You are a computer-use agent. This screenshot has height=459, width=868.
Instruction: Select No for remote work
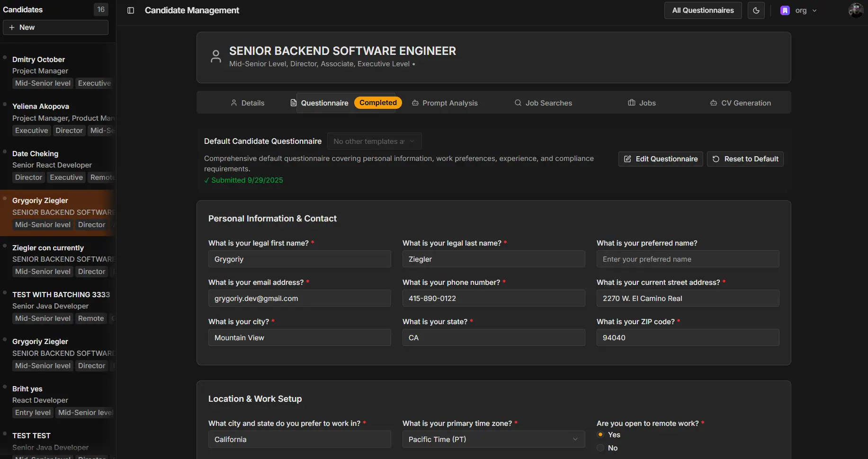coord(600,448)
